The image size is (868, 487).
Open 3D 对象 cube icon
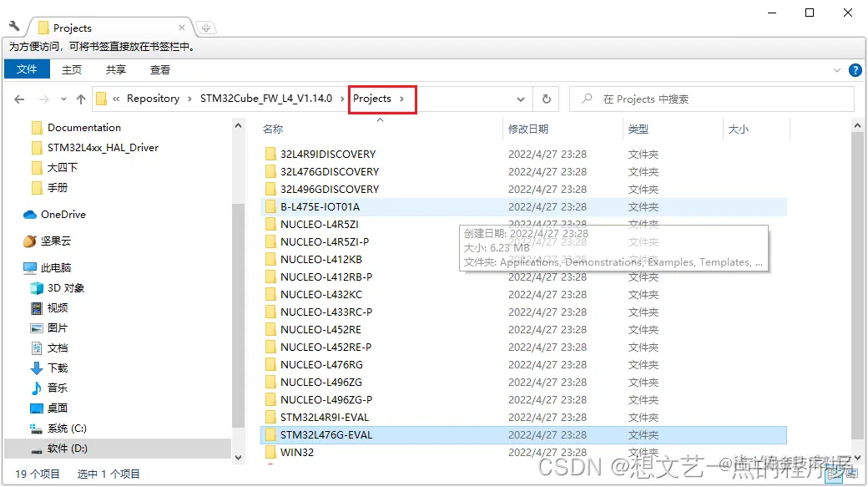click(37, 288)
